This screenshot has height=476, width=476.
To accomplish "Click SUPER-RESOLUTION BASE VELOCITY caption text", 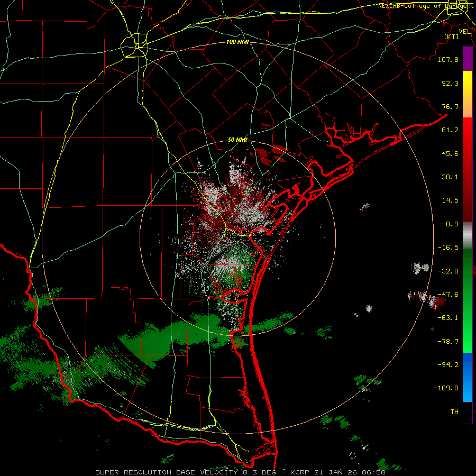I will [x=167, y=472].
